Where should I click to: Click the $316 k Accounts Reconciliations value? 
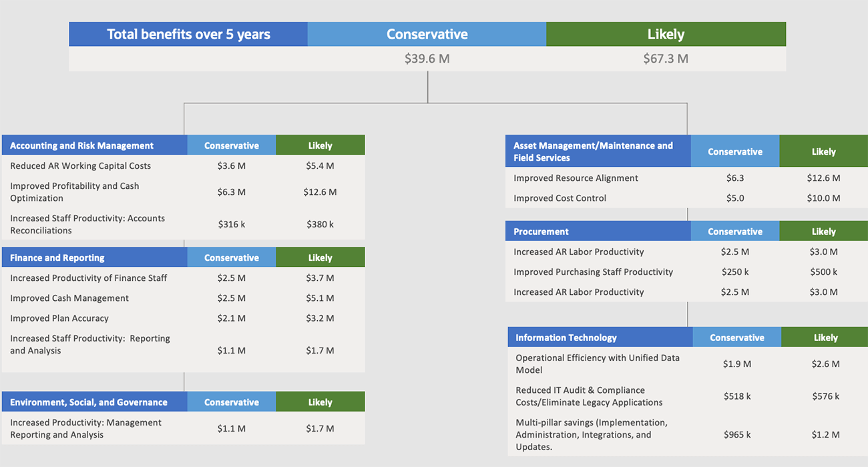[x=231, y=224]
